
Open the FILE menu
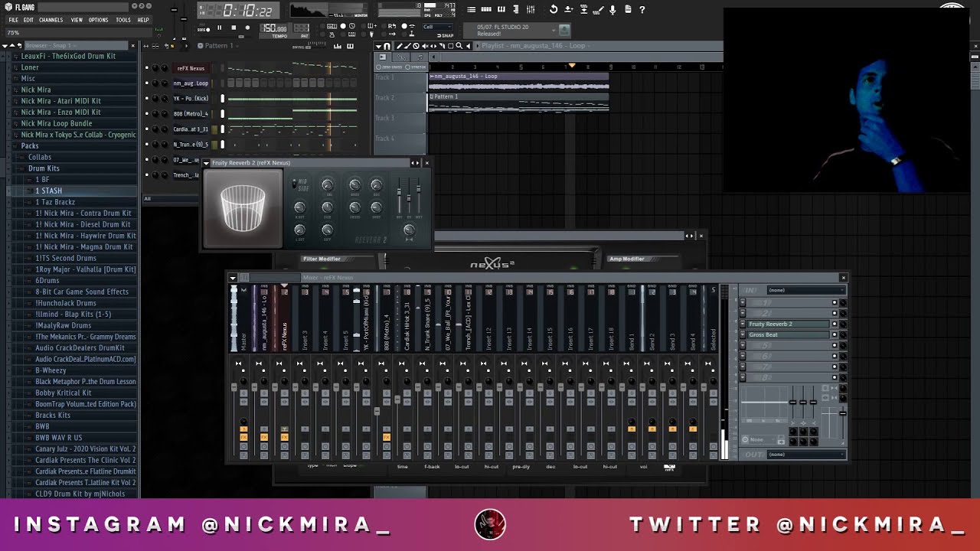(x=13, y=20)
